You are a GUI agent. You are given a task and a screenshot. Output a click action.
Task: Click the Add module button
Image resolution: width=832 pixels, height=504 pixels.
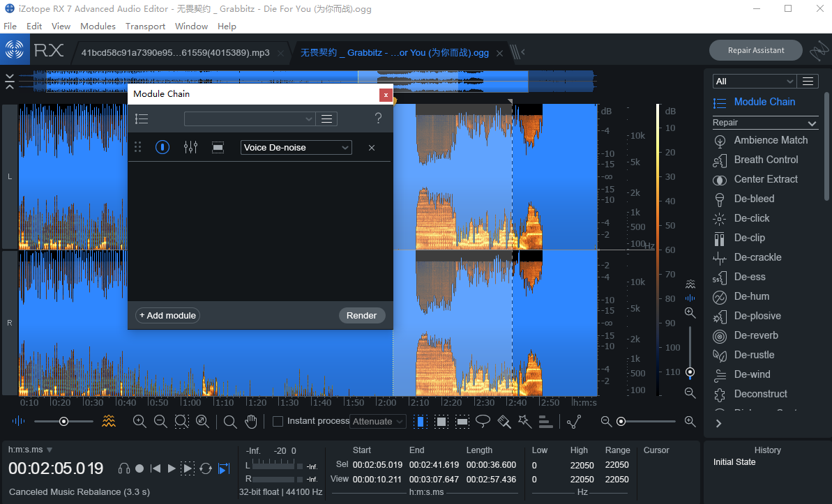click(x=167, y=316)
